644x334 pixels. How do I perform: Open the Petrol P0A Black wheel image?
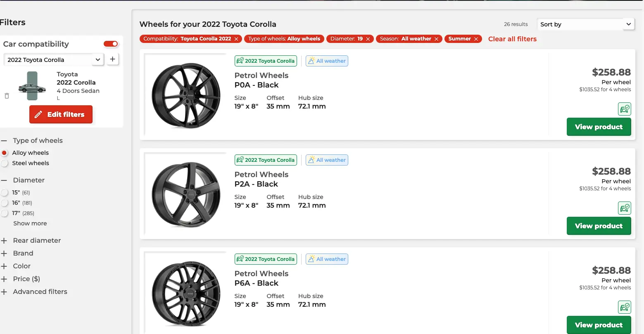[x=186, y=96]
